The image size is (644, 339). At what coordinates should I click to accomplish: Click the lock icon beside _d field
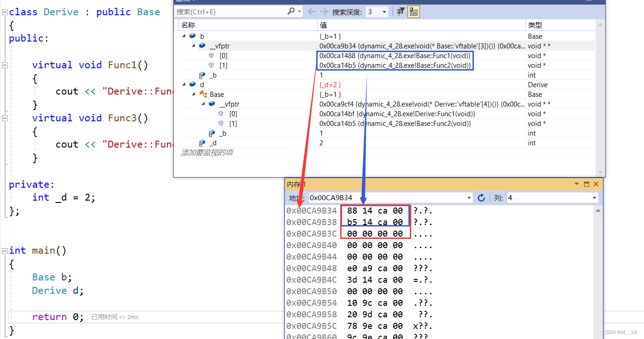coord(202,143)
